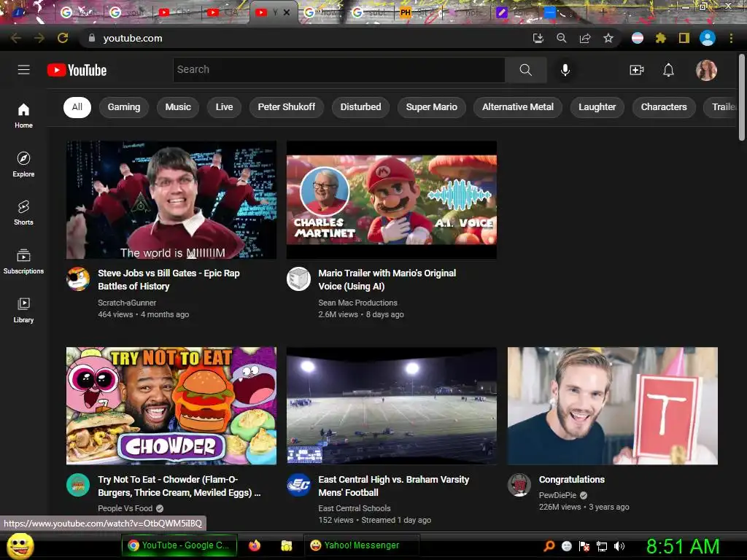Open the Extensions puzzle icon
The height and width of the screenshot is (560, 747).
660,38
